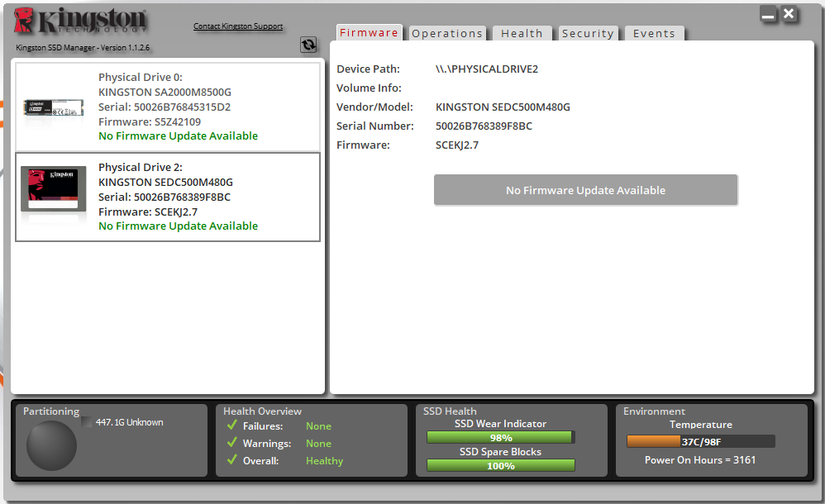Click the Temperature label
Image resolution: width=825 pixels, height=504 pixels.
pyautogui.click(x=700, y=424)
